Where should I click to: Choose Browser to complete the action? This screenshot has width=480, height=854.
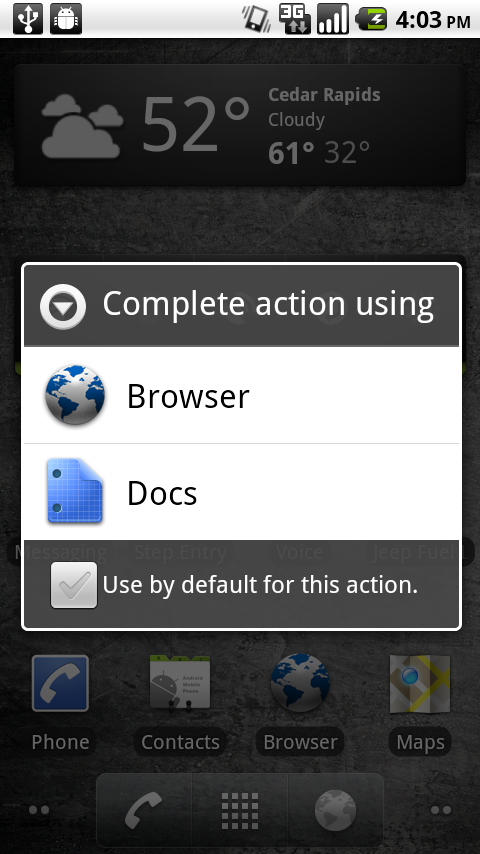coord(241,395)
